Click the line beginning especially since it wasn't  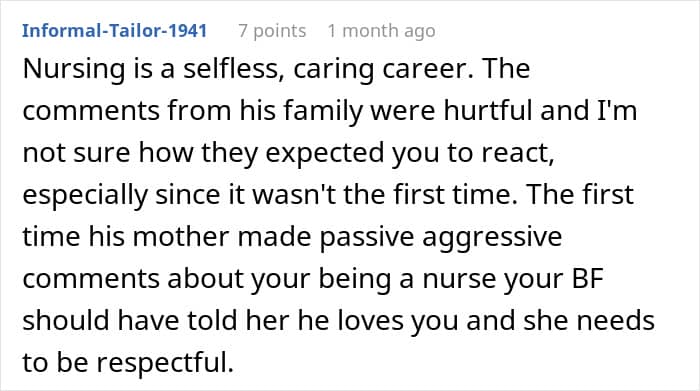point(328,195)
